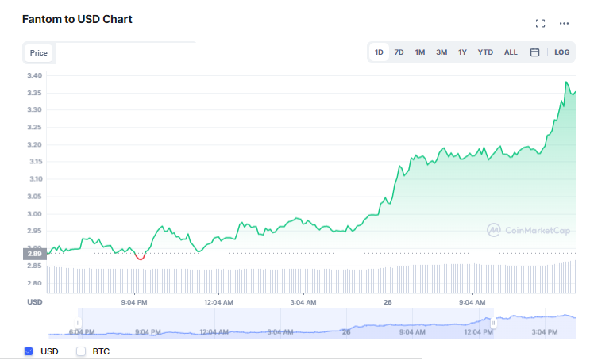Switch to the 7D time range

click(399, 52)
